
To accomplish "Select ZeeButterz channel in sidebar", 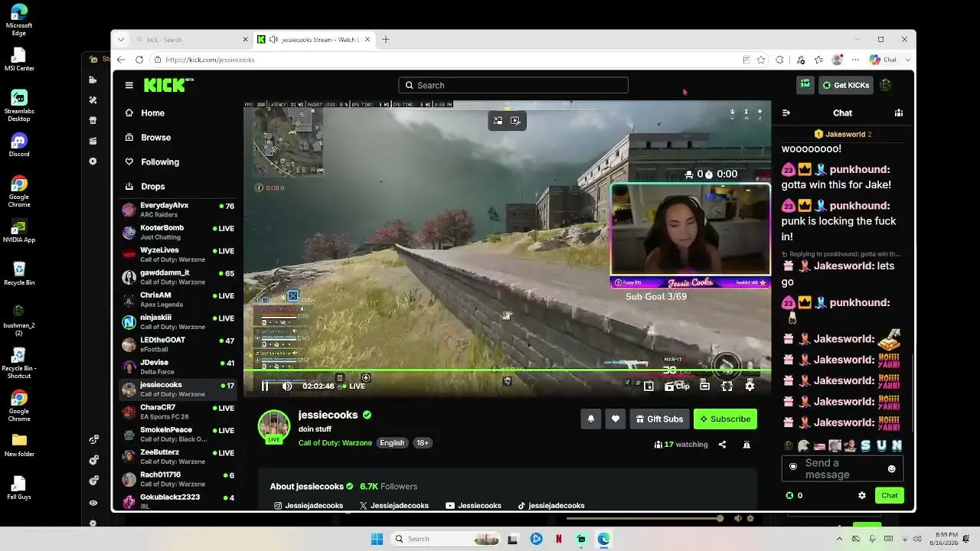I will [178, 457].
